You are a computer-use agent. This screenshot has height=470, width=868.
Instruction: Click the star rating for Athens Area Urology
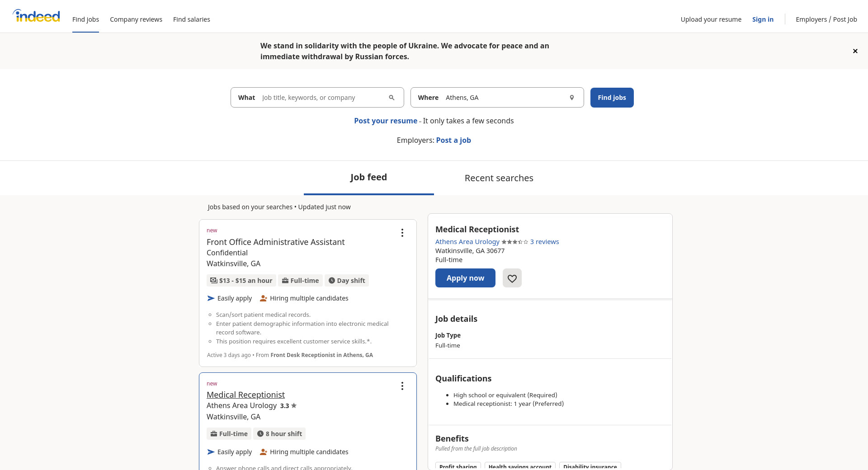pyautogui.click(x=514, y=242)
